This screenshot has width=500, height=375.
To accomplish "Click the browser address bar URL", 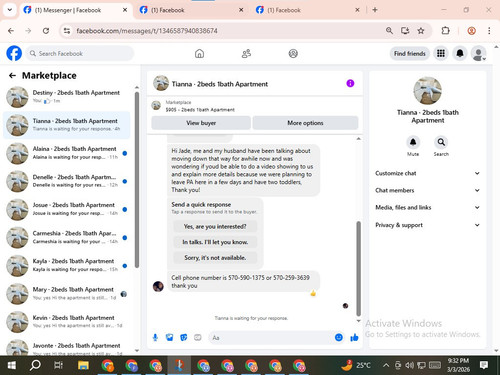I will [147, 31].
